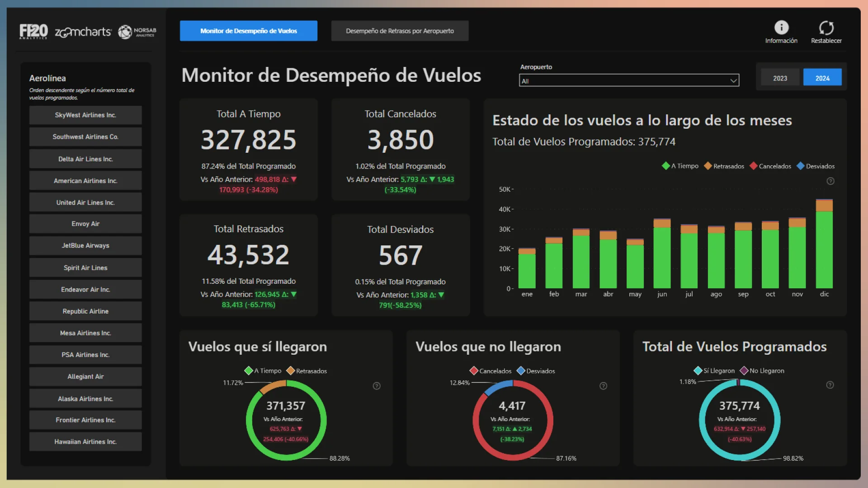
Task: Open help icon on monthly bar chart
Action: click(x=830, y=181)
